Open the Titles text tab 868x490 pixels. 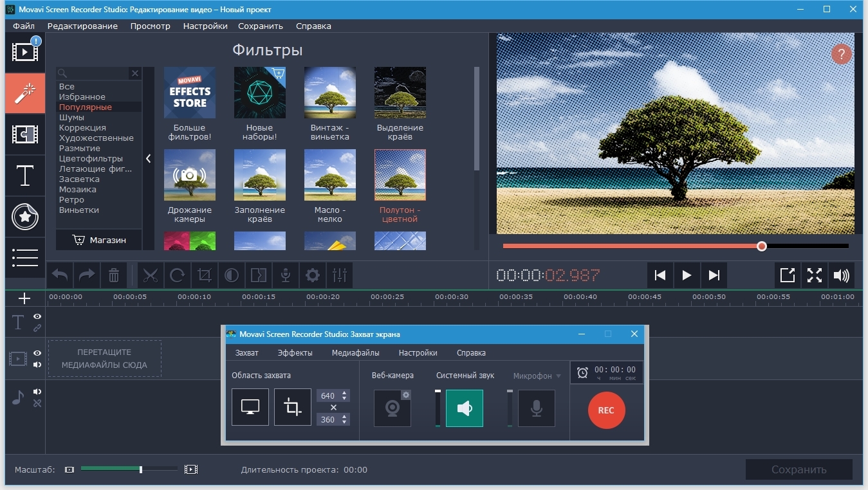click(25, 176)
